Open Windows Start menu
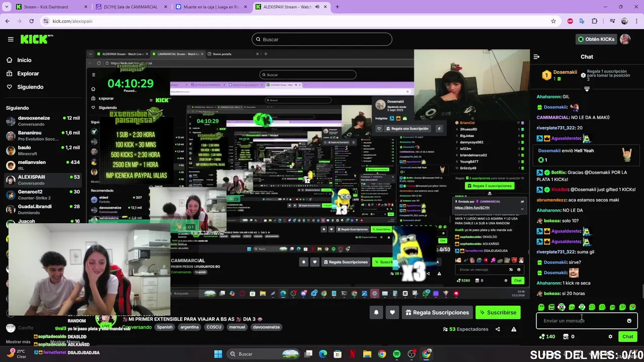This screenshot has height=362, width=644. coord(218,354)
